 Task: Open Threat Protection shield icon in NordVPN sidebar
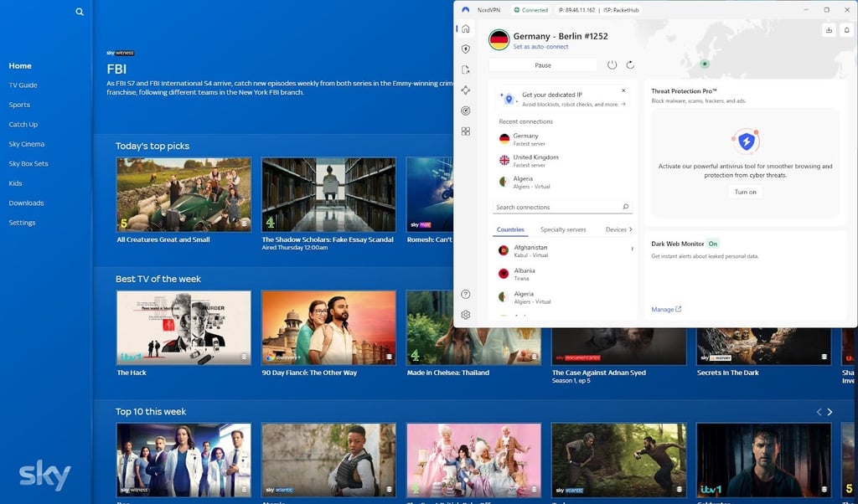point(466,49)
